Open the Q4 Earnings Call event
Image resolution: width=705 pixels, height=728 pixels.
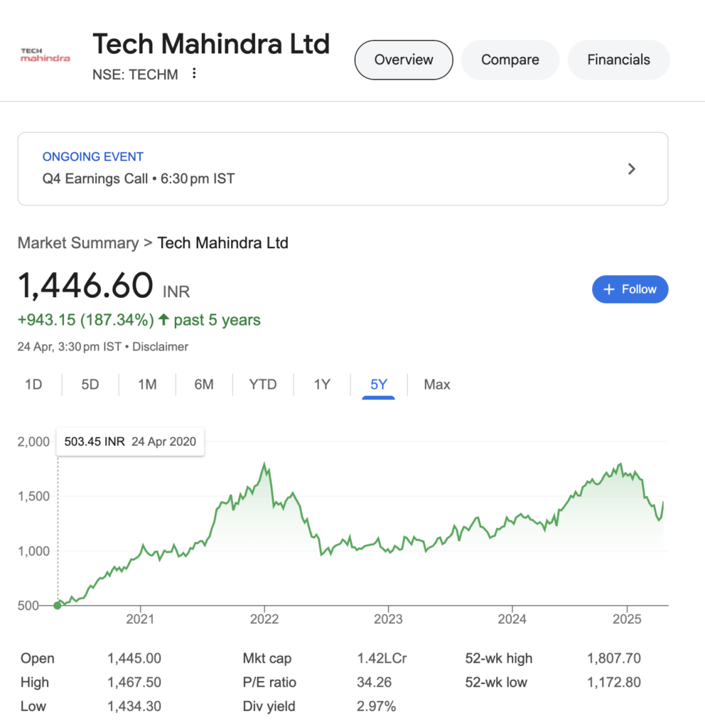click(343, 169)
